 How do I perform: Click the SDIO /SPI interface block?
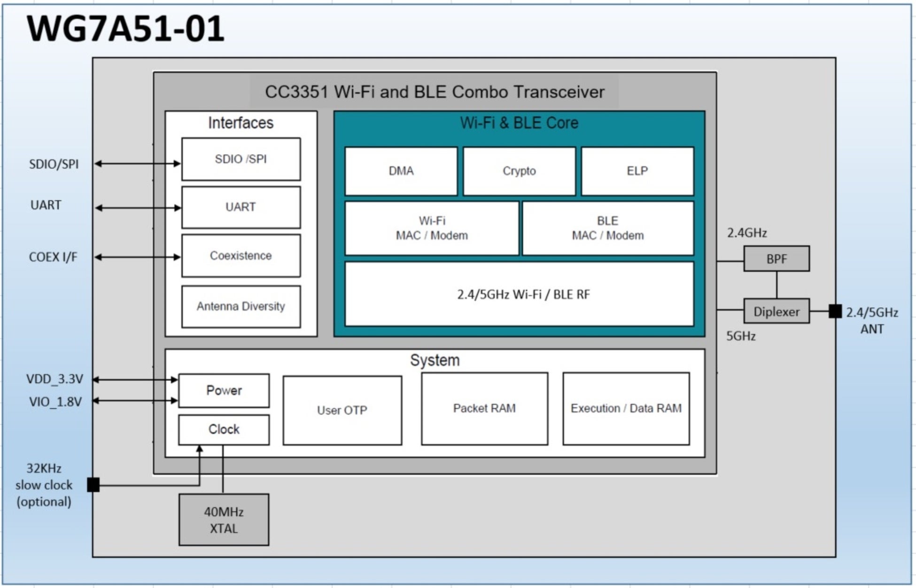[241, 159]
